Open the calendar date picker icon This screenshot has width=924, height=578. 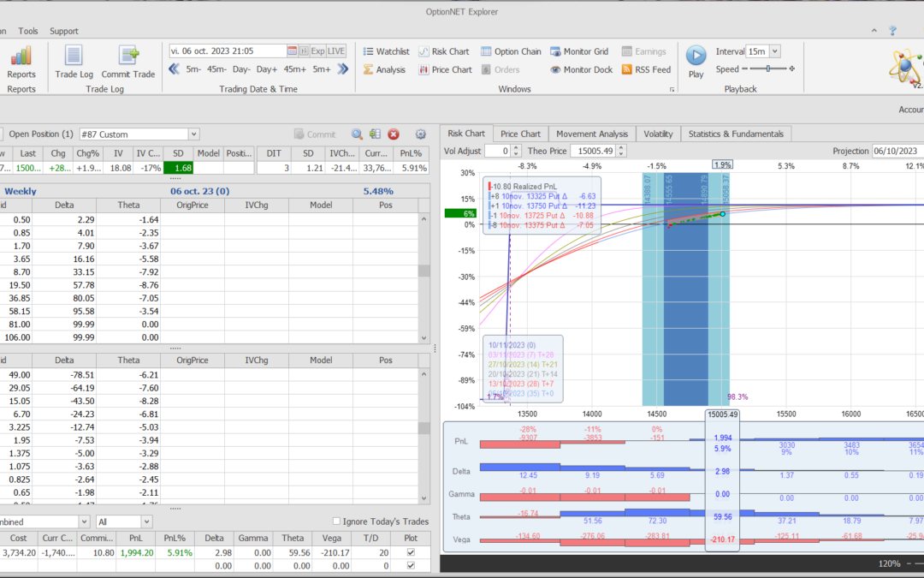(x=292, y=51)
